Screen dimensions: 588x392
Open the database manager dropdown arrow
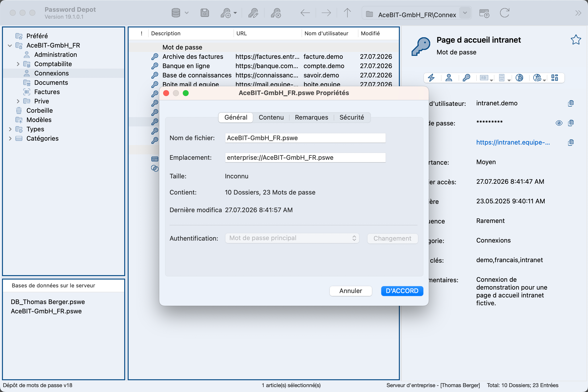tap(186, 13)
